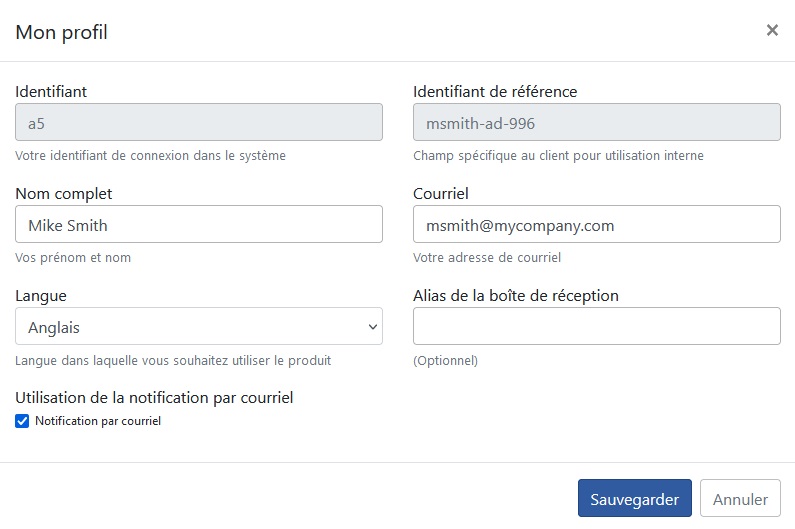
Task: Focus the Nom complet field with Mike Smith
Action: pyautogui.click(x=199, y=224)
